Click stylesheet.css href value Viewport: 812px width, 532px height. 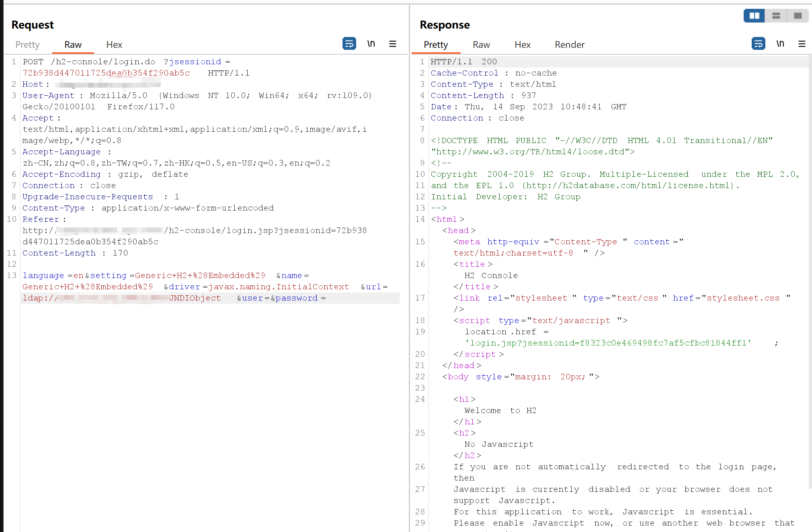click(x=743, y=298)
